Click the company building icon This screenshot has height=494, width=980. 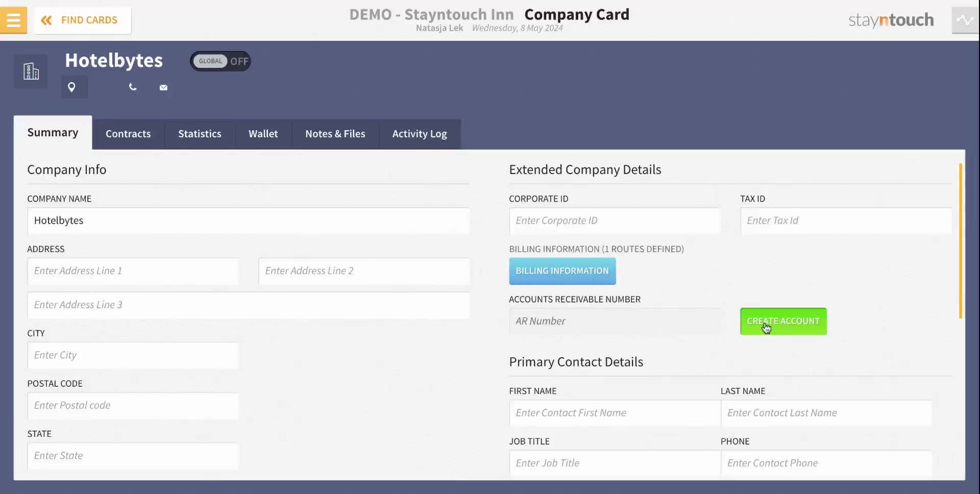[31, 71]
